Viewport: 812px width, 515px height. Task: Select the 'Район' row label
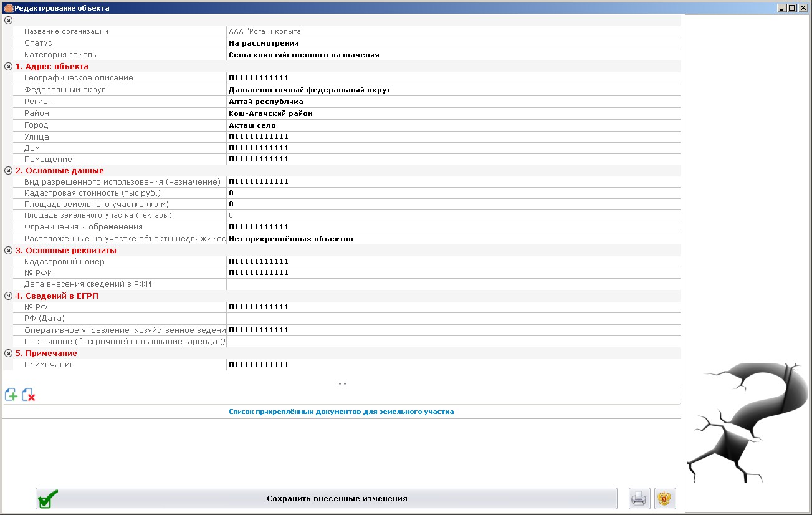(37, 113)
